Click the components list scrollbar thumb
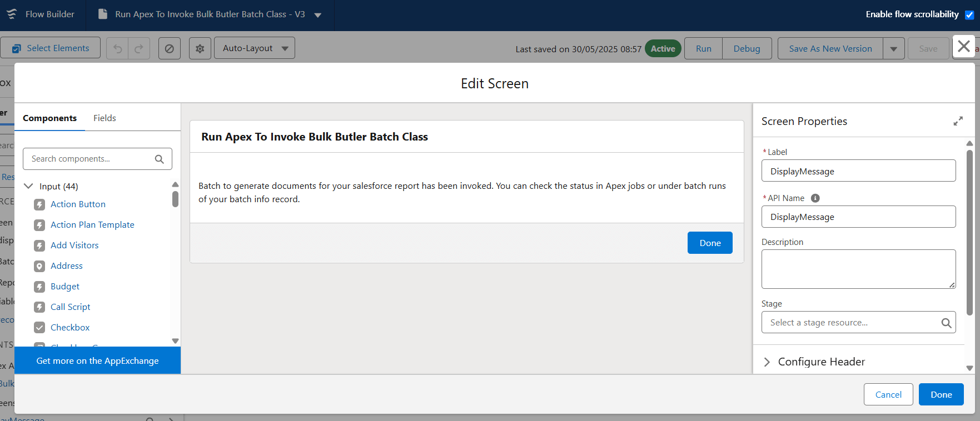Image resolution: width=980 pixels, height=421 pixels. (175, 199)
